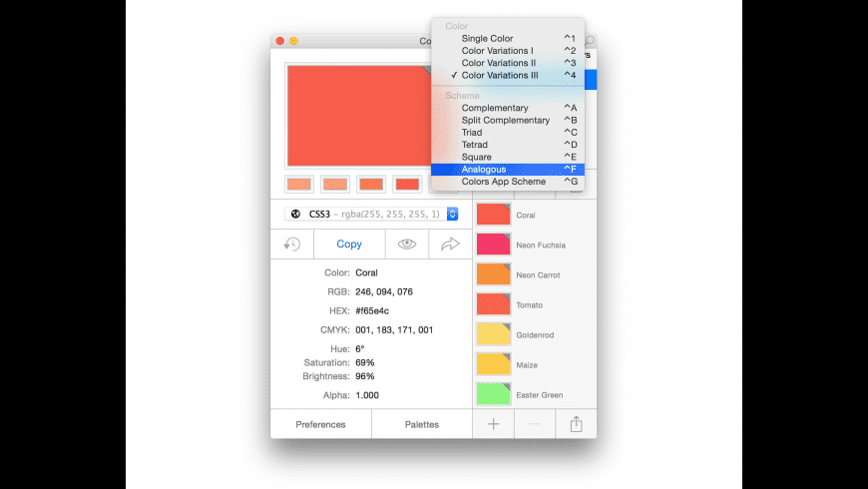Toggle the eye preview icon

tap(407, 244)
